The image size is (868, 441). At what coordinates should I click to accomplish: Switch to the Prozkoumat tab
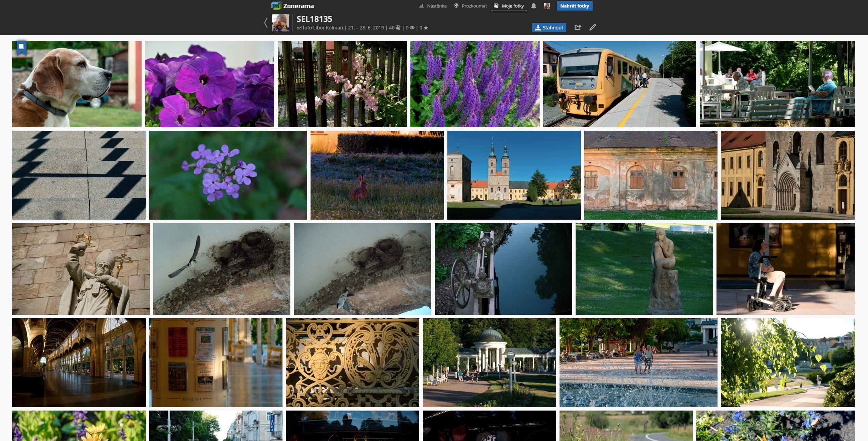tap(470, 6)
